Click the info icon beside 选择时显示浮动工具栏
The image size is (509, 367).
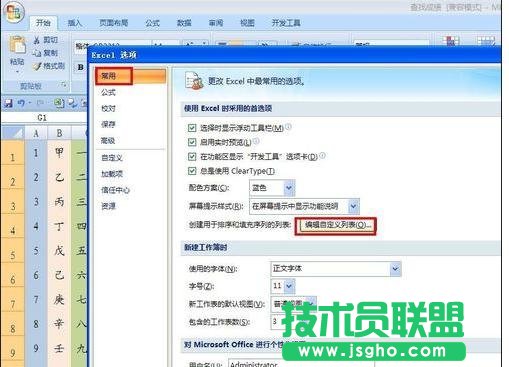click(x=288, y=127)
